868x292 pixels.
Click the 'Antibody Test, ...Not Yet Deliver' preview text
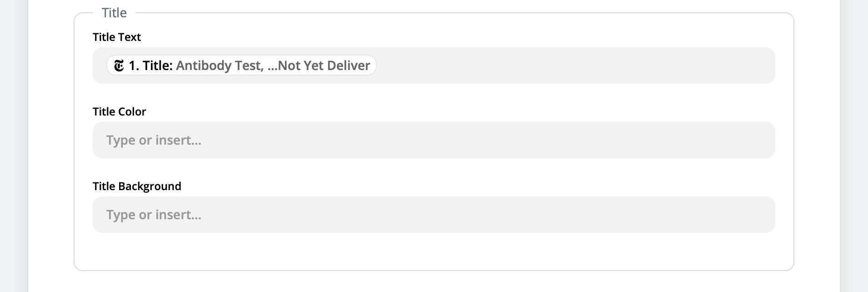click(273, 65)
